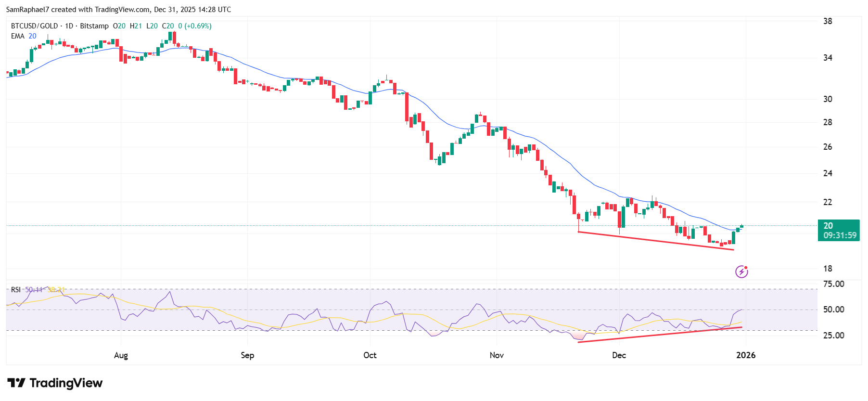The image size is (868, 401).
Task: Click the Nov label on time axis
Action: (x=497, y=355)
